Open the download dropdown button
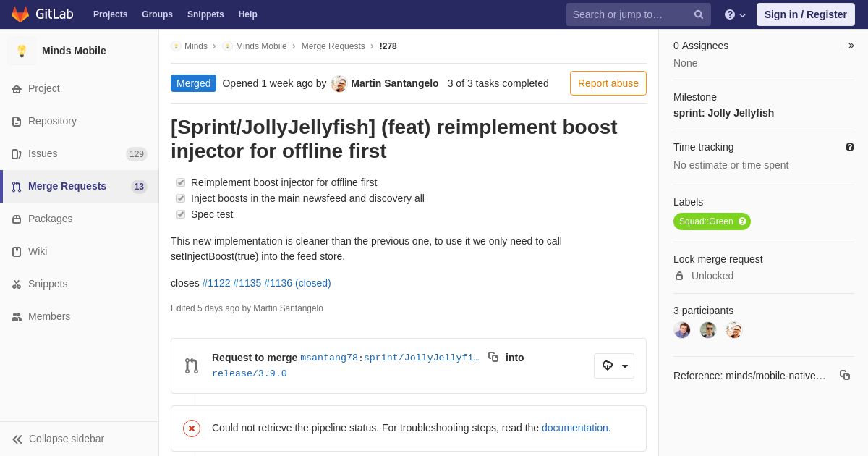The width and height of the screenshot is (868, 456). coord(614,366)
